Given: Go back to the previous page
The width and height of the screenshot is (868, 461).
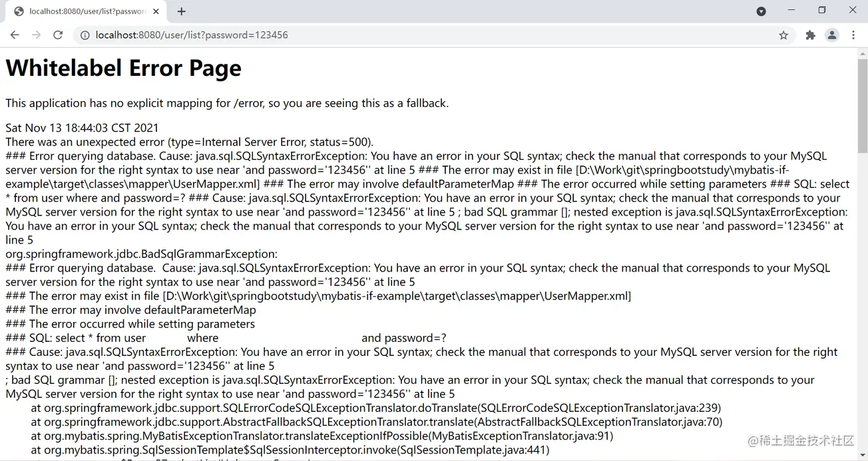Looking at the screenshot, I should pos(15,35).
